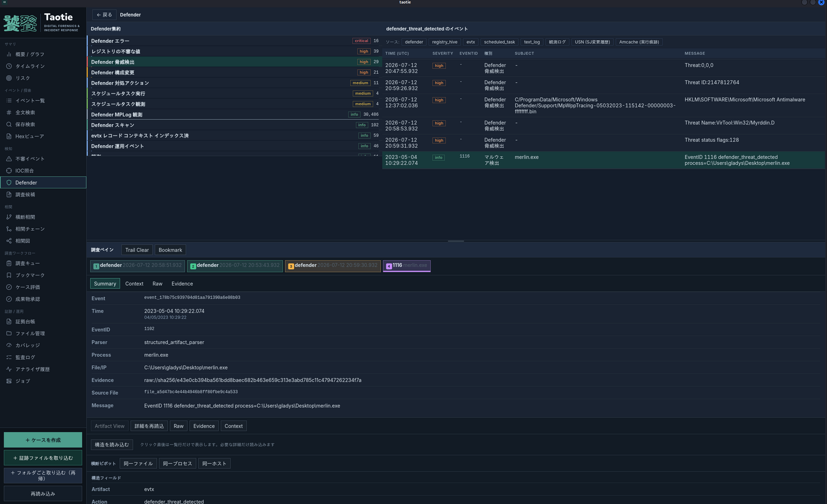Screen dimensions: 827x504
Task: Click the 詳細を再読込 button
Action: [x=149, y=426]
